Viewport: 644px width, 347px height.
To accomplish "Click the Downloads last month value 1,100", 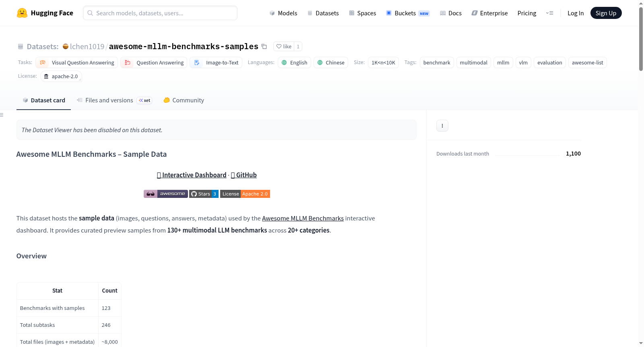I will [573, 154].
